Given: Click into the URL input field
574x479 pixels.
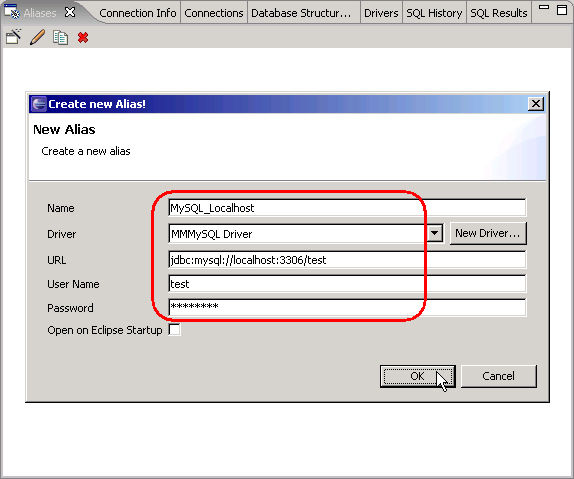Looking at the screenshot, I should [x=347, y=260].
